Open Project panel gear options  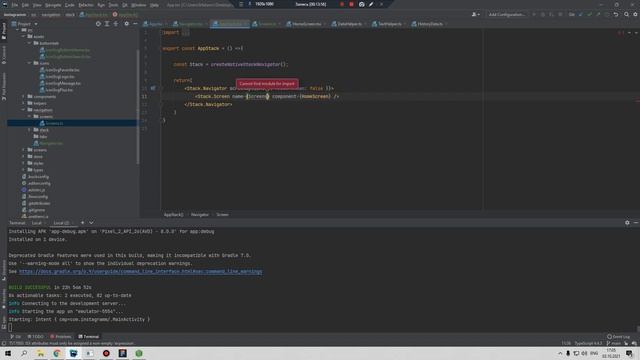click(x=127, y=24)
